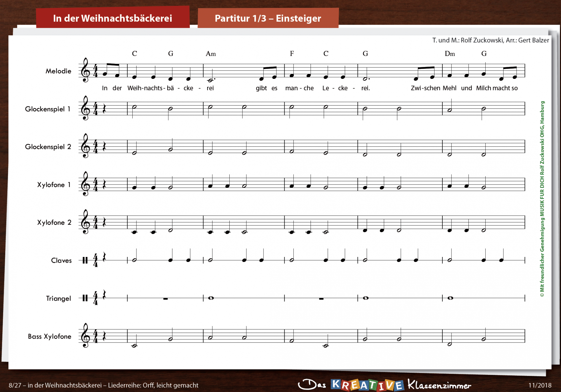The image size is (561, 392).
Task: Click the Xylofone 1 instrument label
Action: pyautogui.click(x=54, y=185)
